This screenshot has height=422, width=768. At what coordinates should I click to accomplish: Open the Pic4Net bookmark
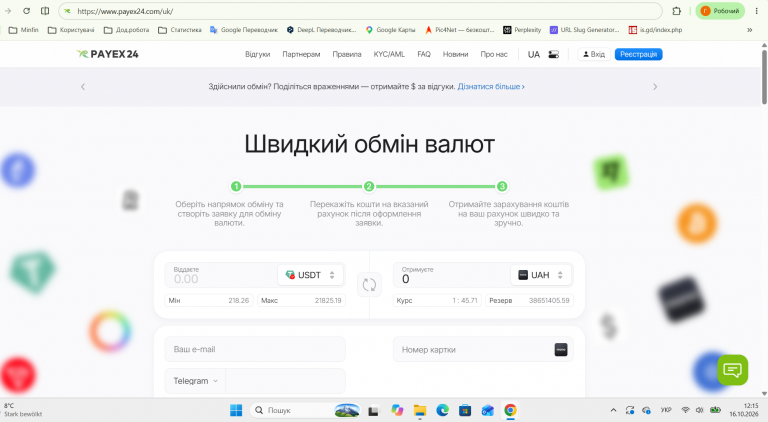459,30
